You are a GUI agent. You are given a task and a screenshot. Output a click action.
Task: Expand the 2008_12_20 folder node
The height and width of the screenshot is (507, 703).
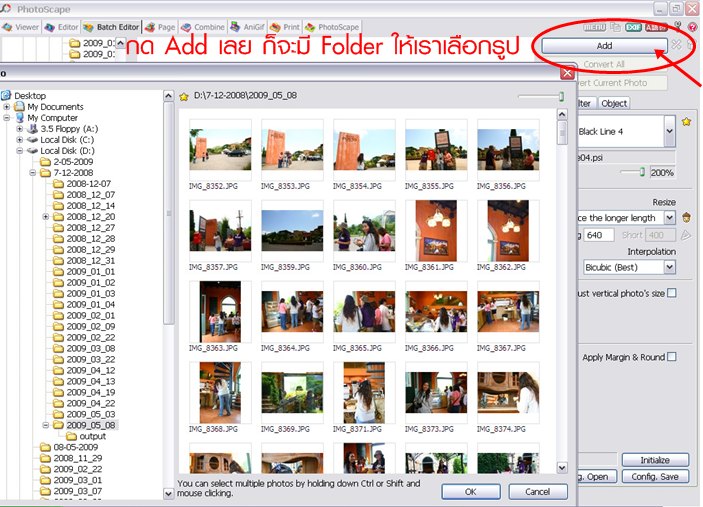tap(46, 217)
